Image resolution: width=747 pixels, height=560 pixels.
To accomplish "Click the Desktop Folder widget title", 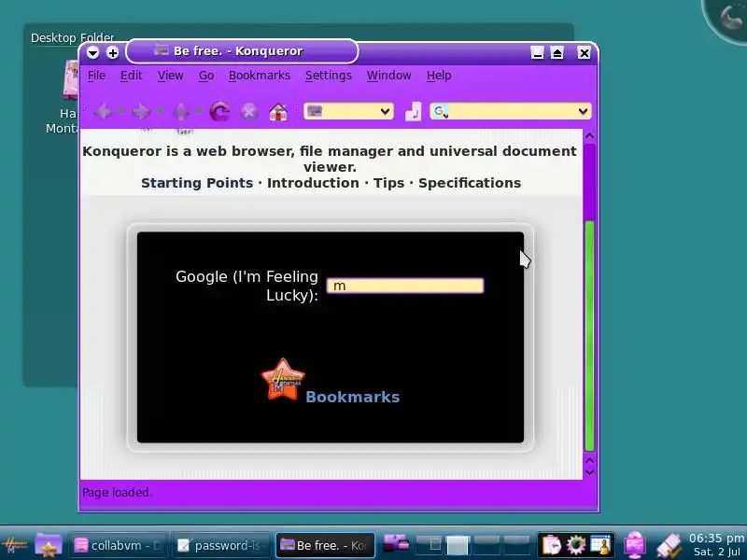I will point(73,37).
